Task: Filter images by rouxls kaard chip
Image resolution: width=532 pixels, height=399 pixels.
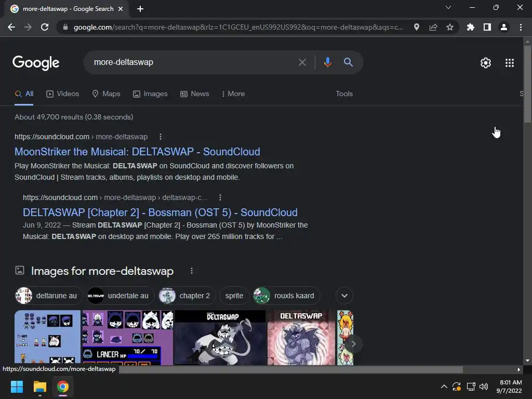Action: coord(286,296)
